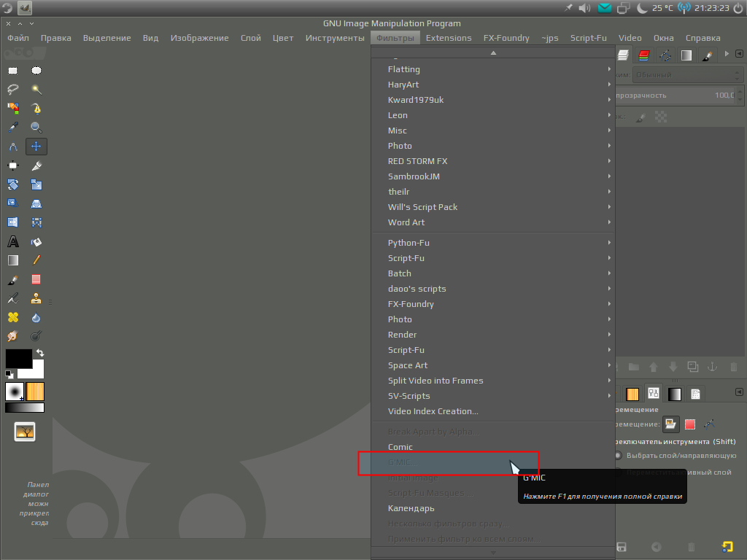The width and height of the screenshot is (747, 560).
Task: Click the active image thumbnail in toolbox
Action: [x=25, y=432]
